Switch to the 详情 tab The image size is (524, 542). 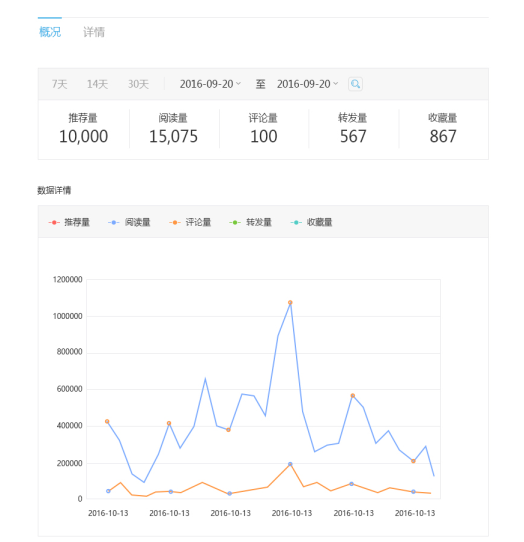pyautogui.click(x=94, y=32)
